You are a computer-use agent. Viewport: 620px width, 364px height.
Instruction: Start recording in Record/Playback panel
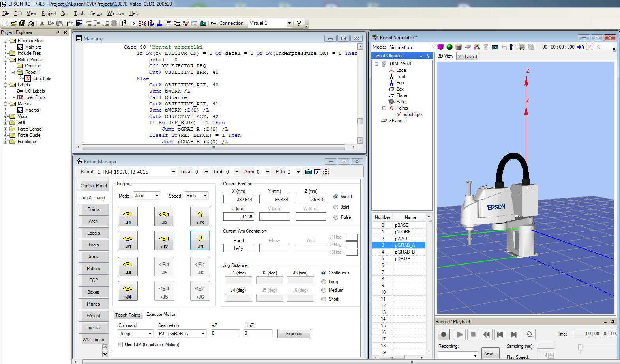click(x=444, y=334)
